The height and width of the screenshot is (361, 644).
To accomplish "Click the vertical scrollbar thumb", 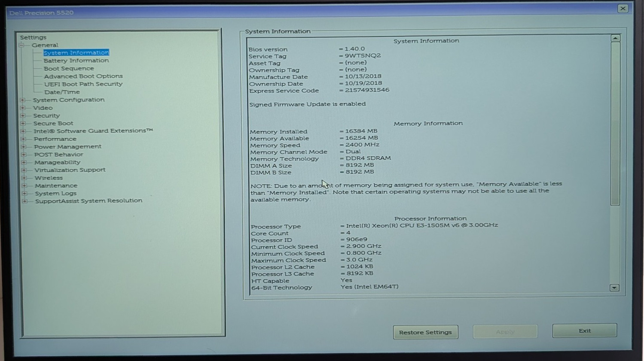I will click(615, 124).
